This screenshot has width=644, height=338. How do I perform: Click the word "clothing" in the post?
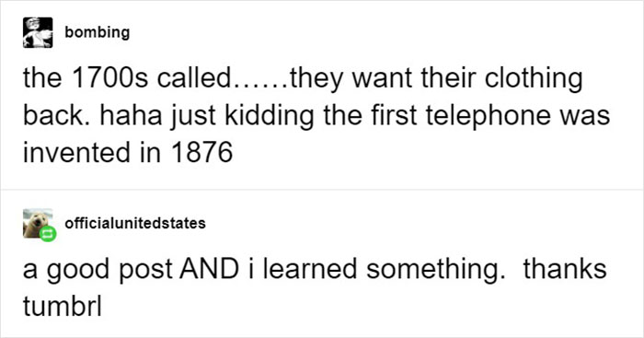(534, 79)
